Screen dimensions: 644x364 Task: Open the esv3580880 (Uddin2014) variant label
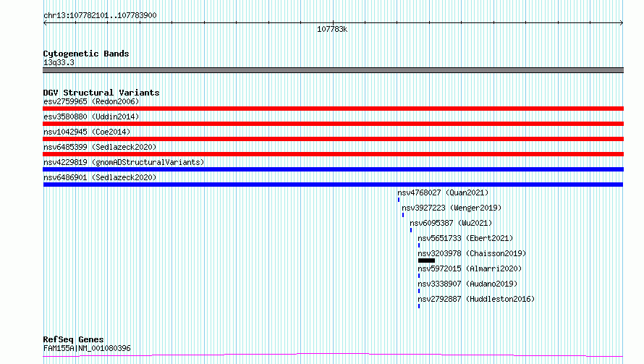(x=91, y=117)
